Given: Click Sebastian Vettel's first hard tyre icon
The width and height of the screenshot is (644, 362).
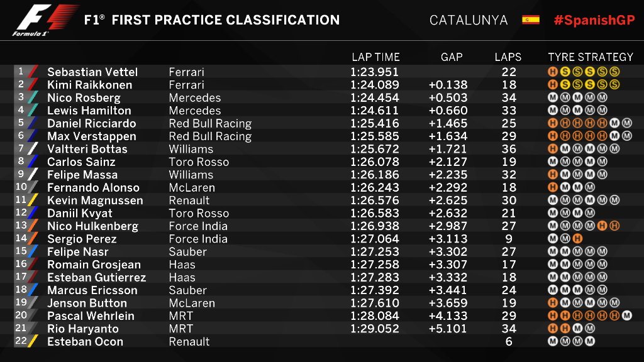Looking at the screenshot, I should [553, 72].
